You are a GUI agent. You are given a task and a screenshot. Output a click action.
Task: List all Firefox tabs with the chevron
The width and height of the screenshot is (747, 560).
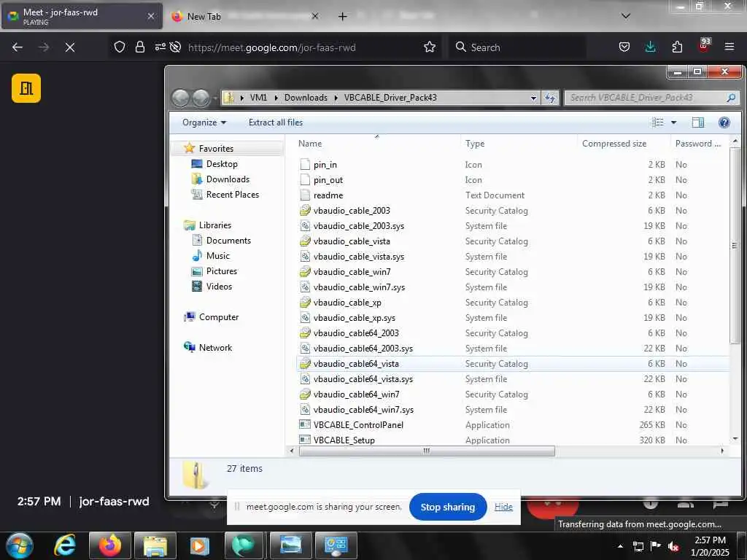coord(626,16)
